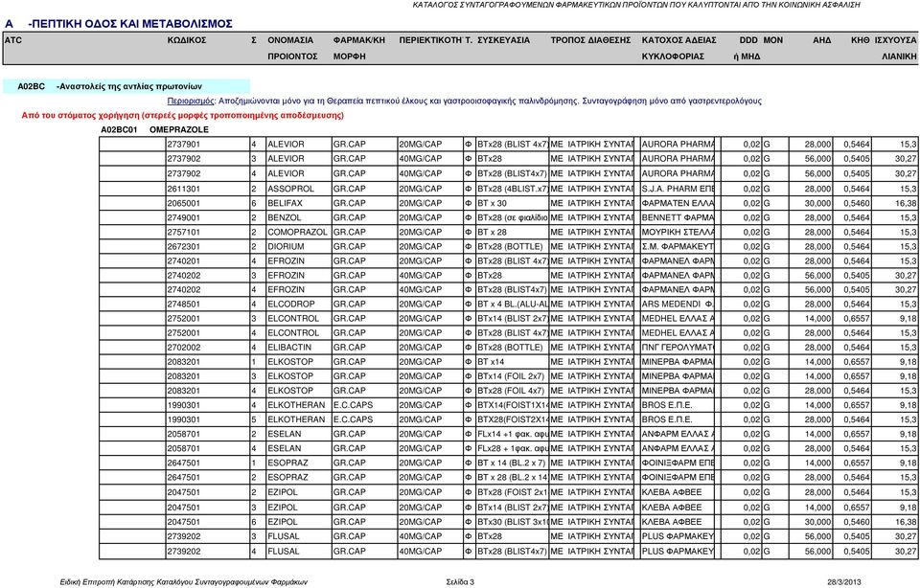The width and height of the screenshot is (920, 588).
Task: Click 'E.C.CAPS' in the ELKOTHERAN BTX14 row
Action: pos(354,405)
